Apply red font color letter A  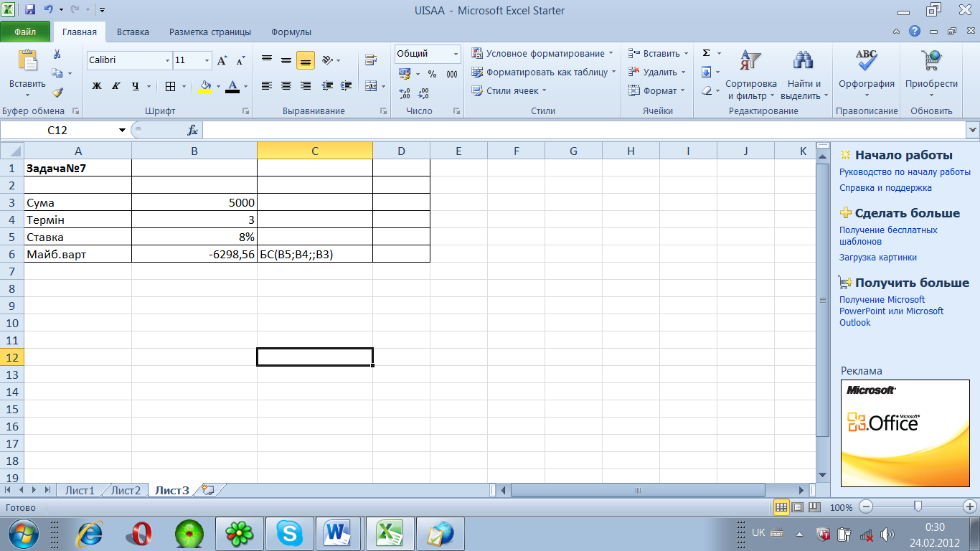coord(232,86)
